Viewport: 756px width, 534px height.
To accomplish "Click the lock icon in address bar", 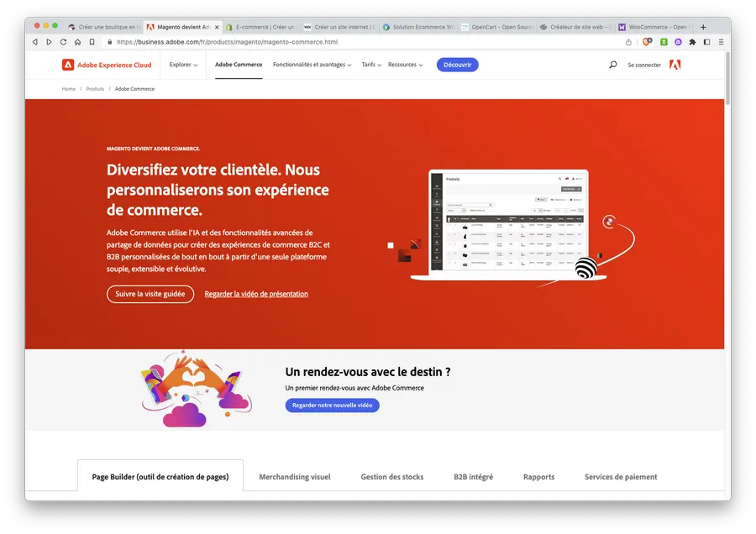I will 109,42.
